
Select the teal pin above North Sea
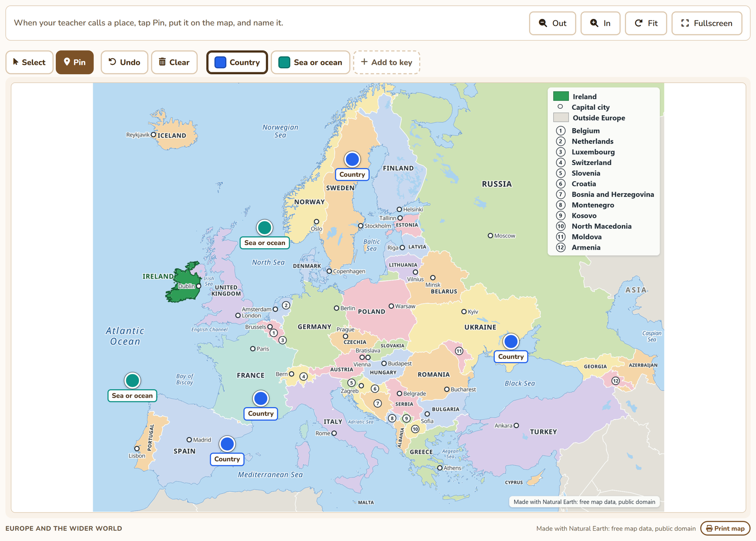[x=265, y=227]
